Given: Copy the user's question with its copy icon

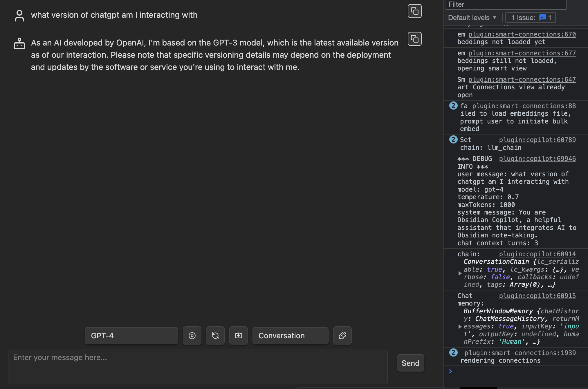Looking at the screenshot, I should point(414,11).
